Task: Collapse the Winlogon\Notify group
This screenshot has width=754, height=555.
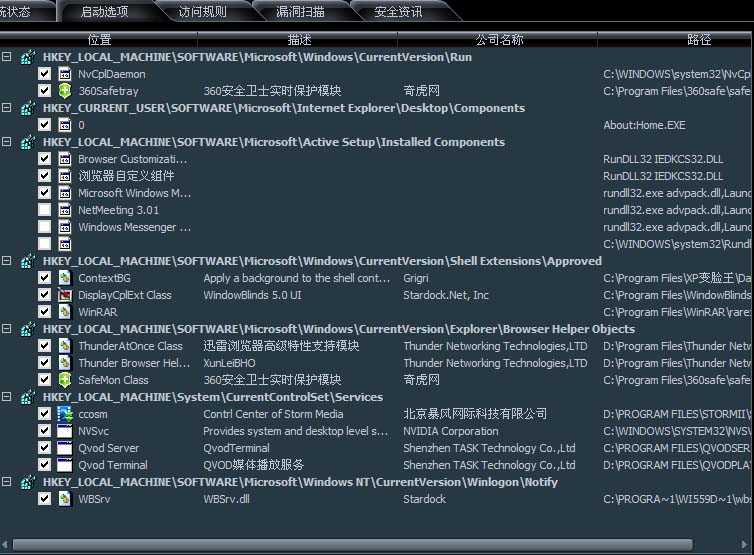Action: pyautogui.click(x=7, y=481)
